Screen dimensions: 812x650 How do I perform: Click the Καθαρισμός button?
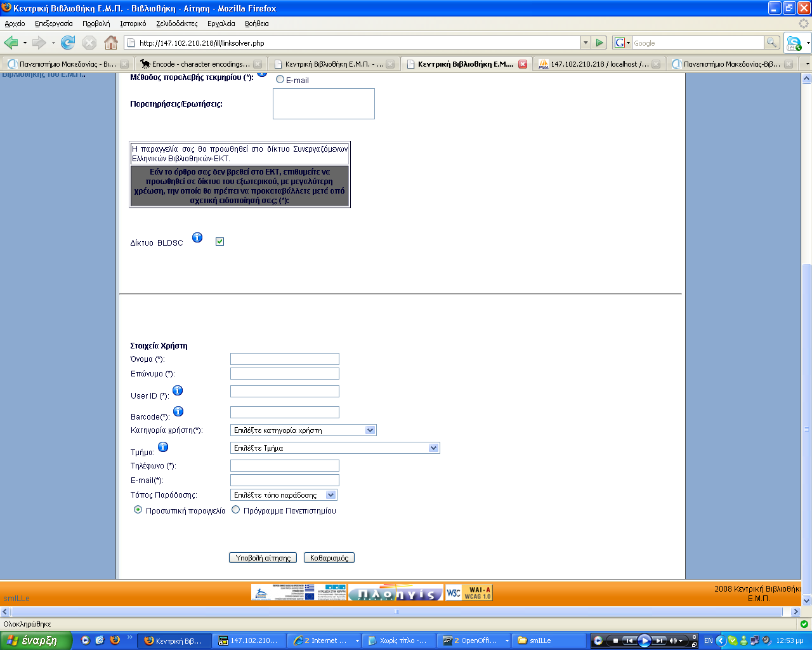point(329,558)
